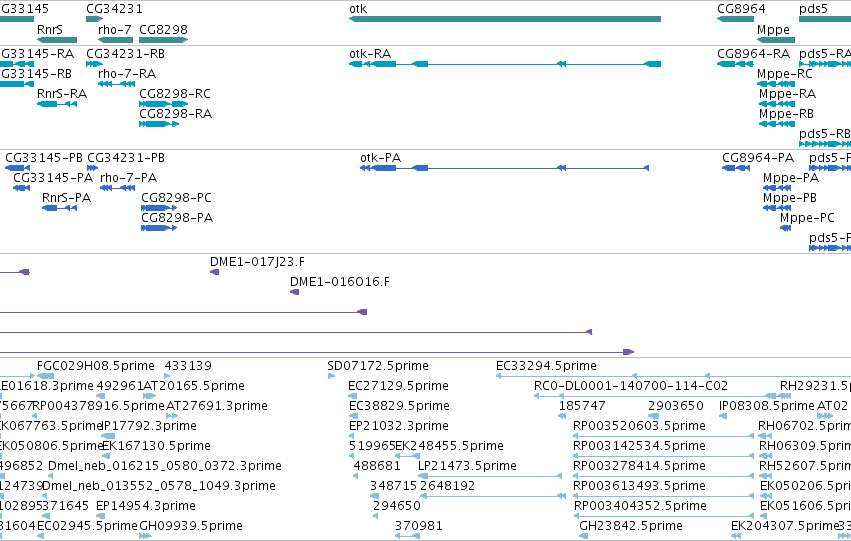Click the EP21032.3prime EST label
The image size is (851, 541).
[399, 427]
